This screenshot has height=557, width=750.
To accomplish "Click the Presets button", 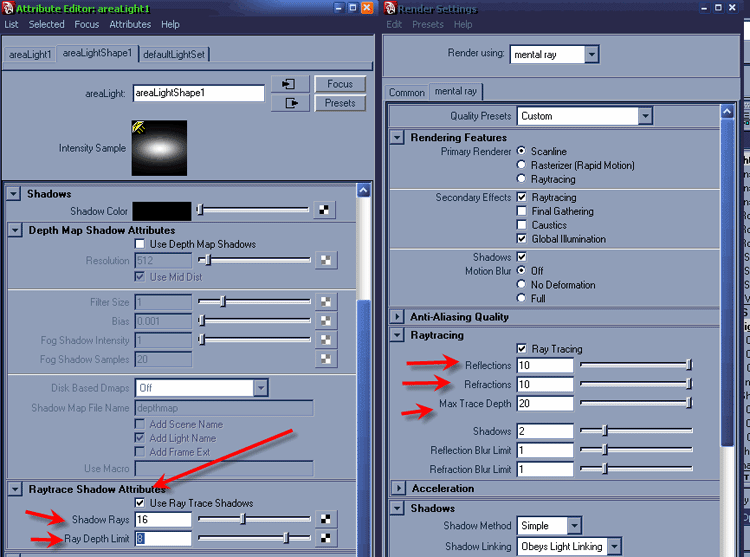I will (x=340, y=103).
